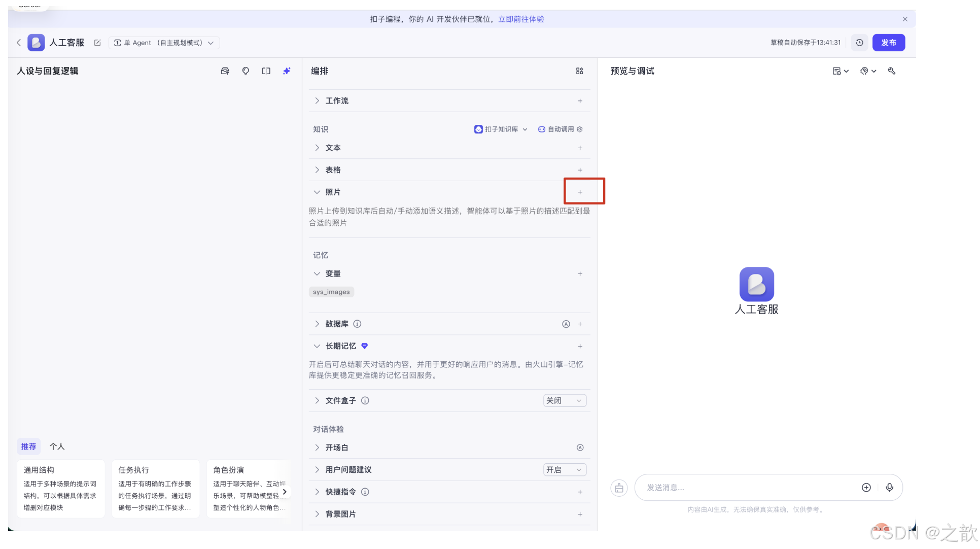Click the debug wrench tool icon
980x549 pixels.
tap(892, 71)
